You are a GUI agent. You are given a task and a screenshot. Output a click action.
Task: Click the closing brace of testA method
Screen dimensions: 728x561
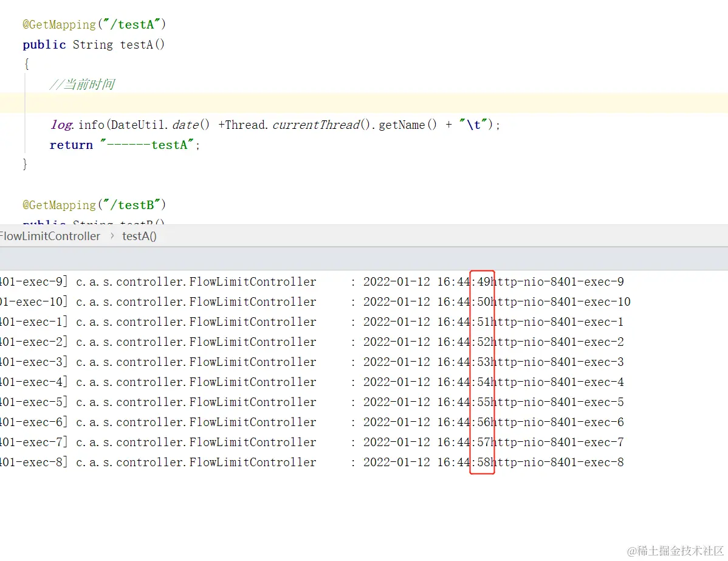(25, 164)
